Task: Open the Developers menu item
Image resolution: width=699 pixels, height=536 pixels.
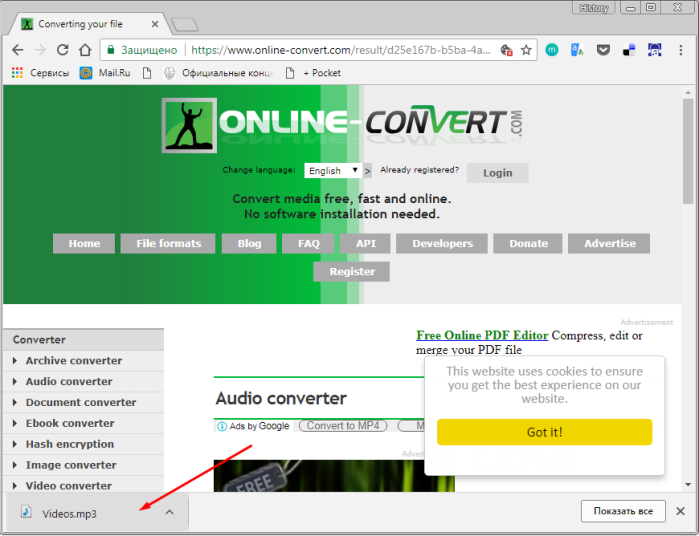Action: 442,243
